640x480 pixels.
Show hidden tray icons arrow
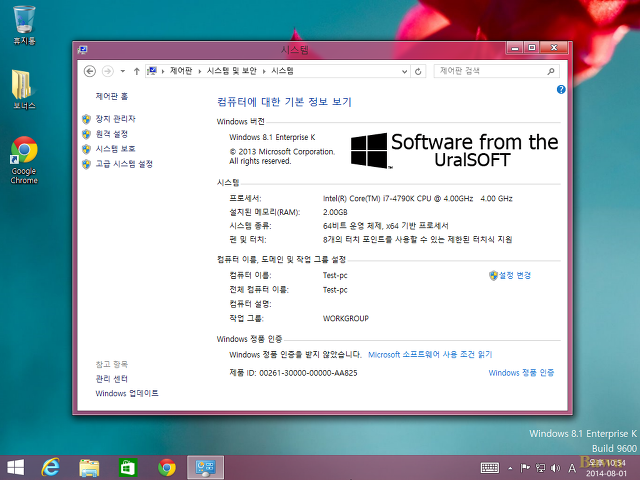click(510, 468)
